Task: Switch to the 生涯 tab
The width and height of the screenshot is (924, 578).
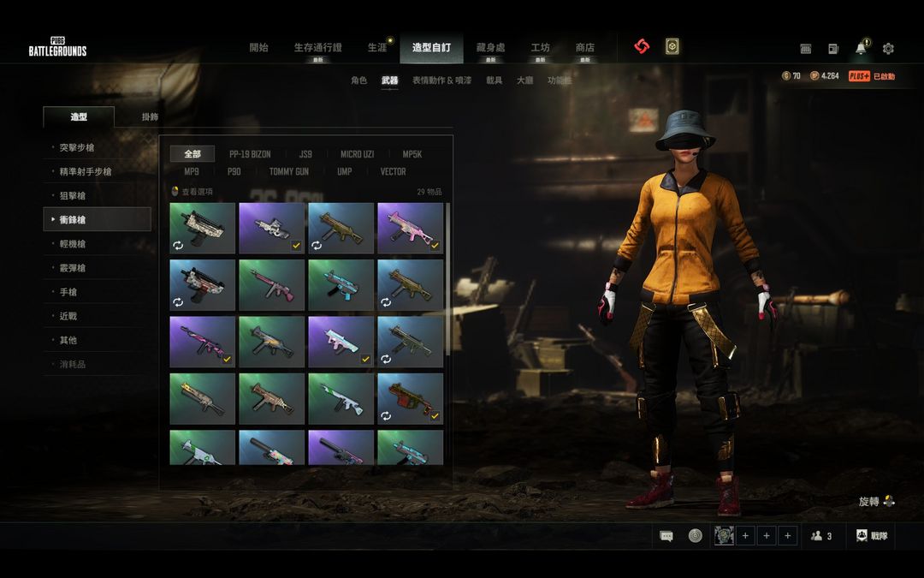Action: click(x=377, y=47)
